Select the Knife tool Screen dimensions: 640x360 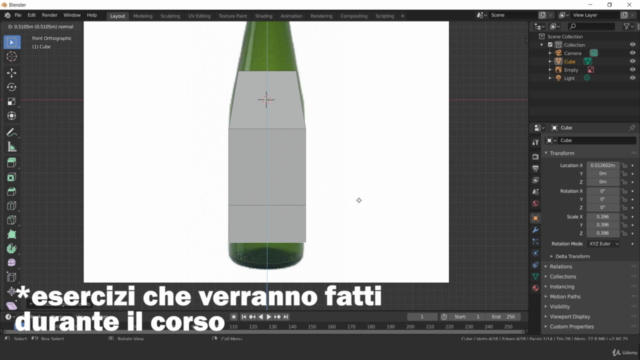[12, 220]
